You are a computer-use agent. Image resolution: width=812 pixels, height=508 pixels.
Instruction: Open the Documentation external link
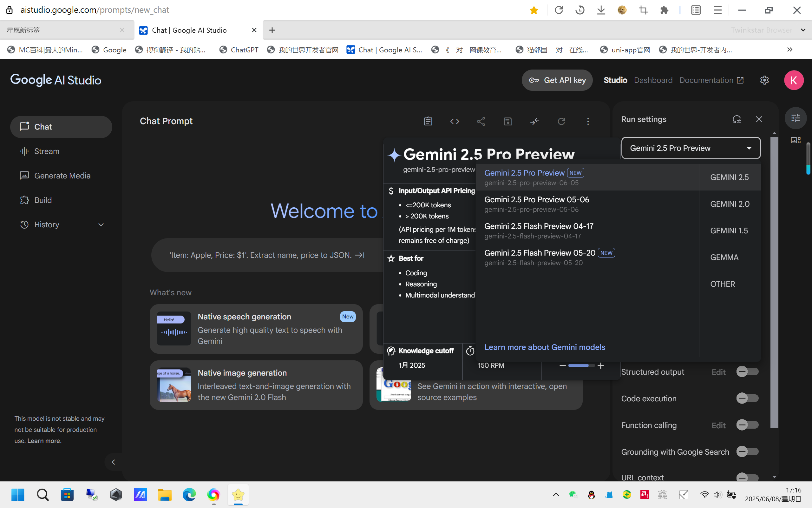pos(712,80)
